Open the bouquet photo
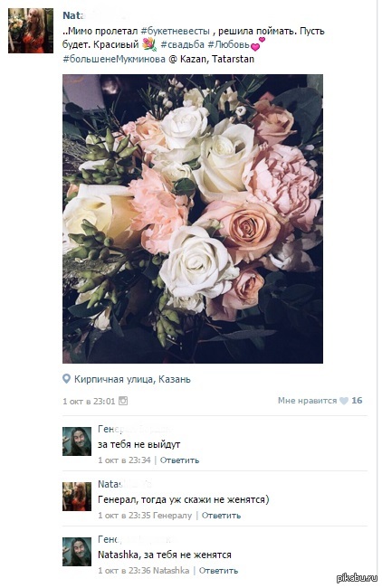 point(193,219)
